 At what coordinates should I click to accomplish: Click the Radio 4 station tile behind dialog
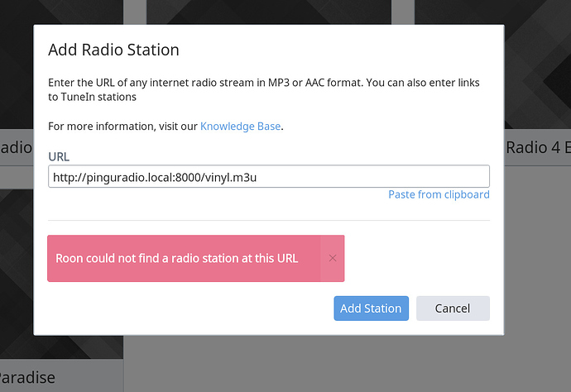538,147
